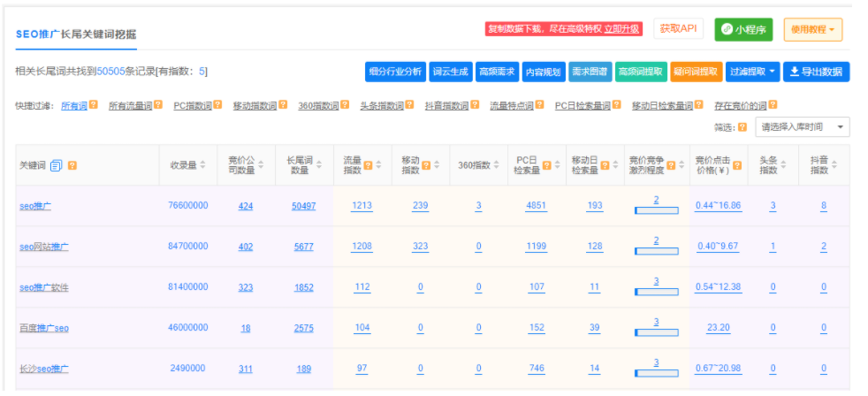Click the help icon next to 所有词
Viewport: 868px width, 396px height.
click(93, 106)
